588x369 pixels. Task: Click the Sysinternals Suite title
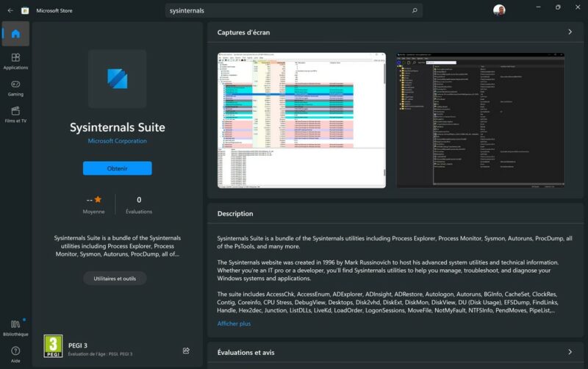tap(118, 127)
